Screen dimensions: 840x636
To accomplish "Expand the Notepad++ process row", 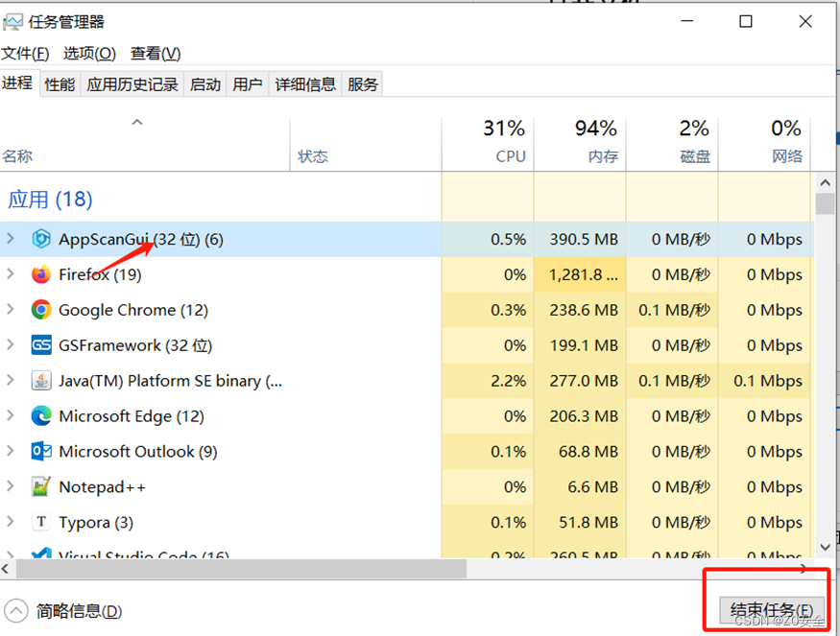I will click(x=11, y=485).
